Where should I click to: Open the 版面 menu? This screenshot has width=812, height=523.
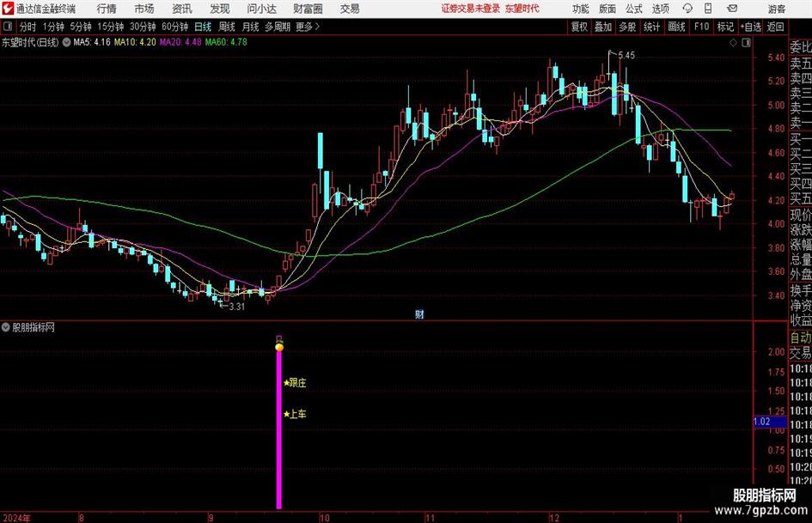click(607, 9)
